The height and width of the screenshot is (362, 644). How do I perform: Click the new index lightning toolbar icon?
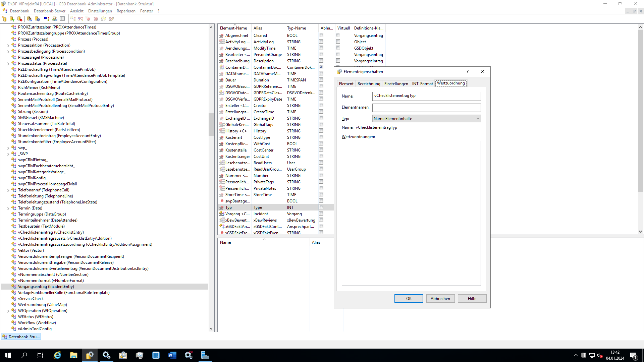[x=104, y=19]
